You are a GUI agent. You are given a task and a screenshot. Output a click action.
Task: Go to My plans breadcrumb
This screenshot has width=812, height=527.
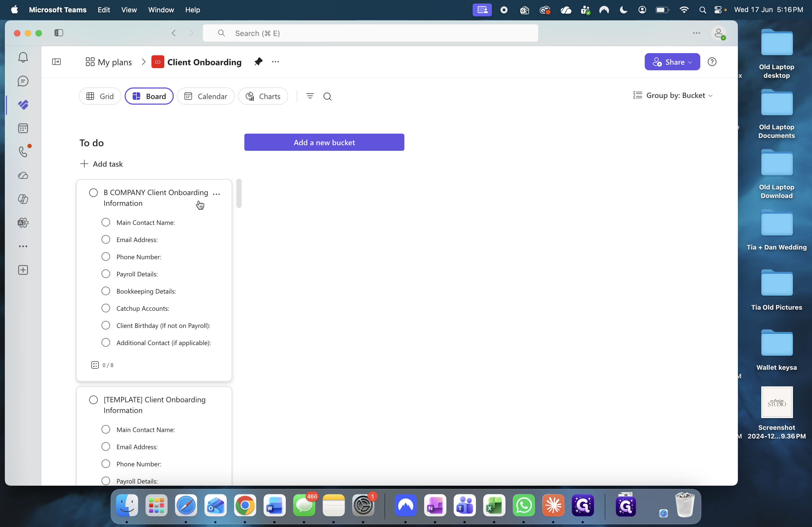pyautogui.click(x=108, y=62)
